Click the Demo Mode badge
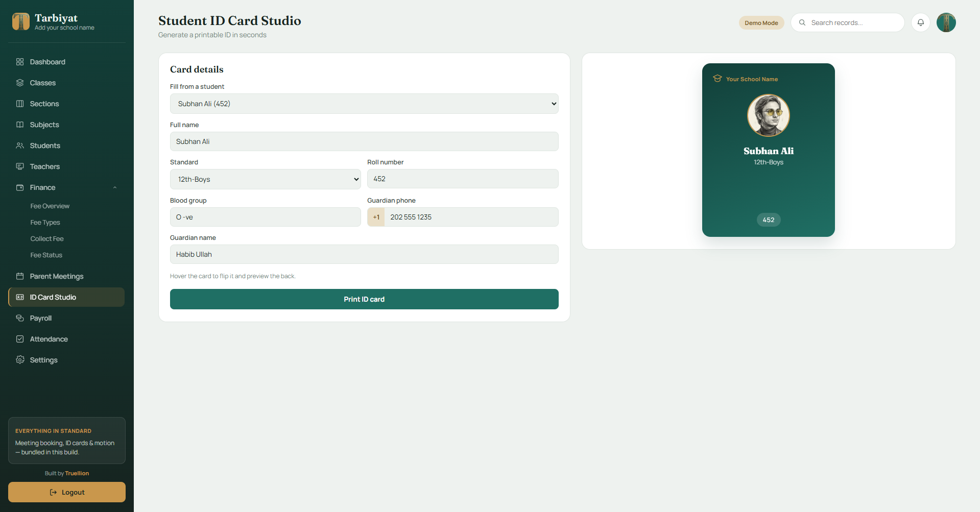 tap(761, 23)
